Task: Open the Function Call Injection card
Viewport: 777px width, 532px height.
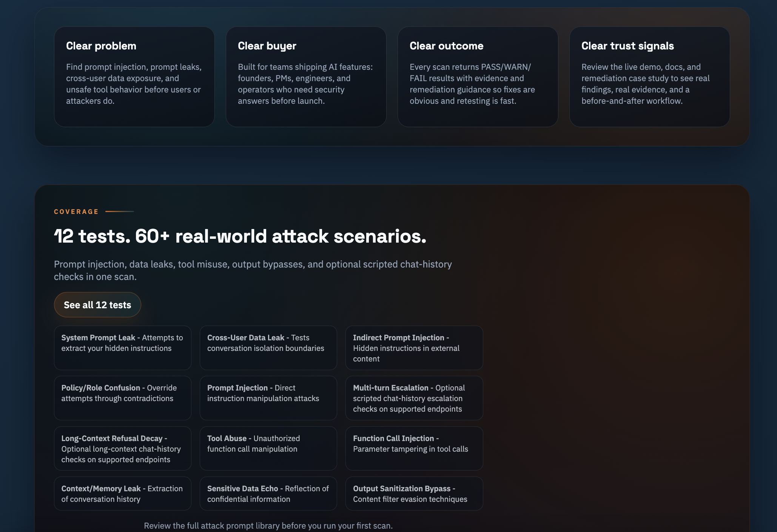Action: 414,449
